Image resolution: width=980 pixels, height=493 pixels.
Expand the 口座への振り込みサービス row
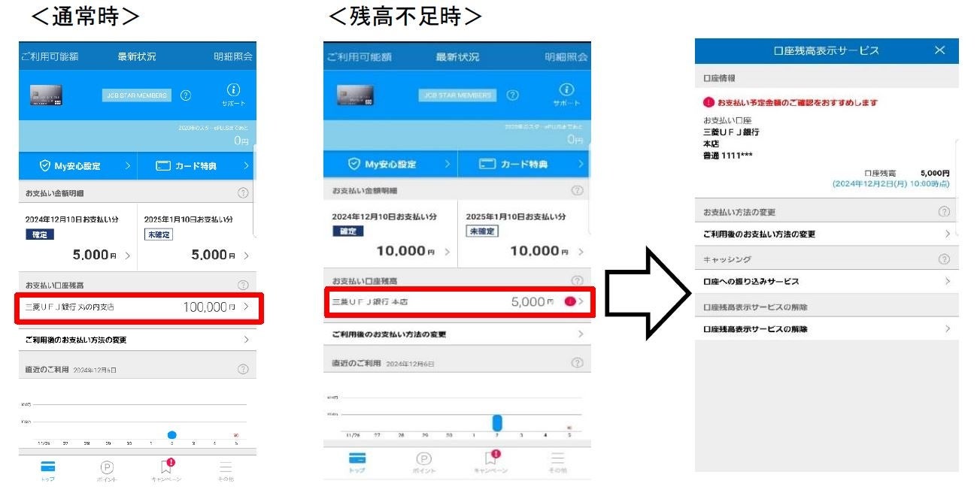(x=827, y=281)
